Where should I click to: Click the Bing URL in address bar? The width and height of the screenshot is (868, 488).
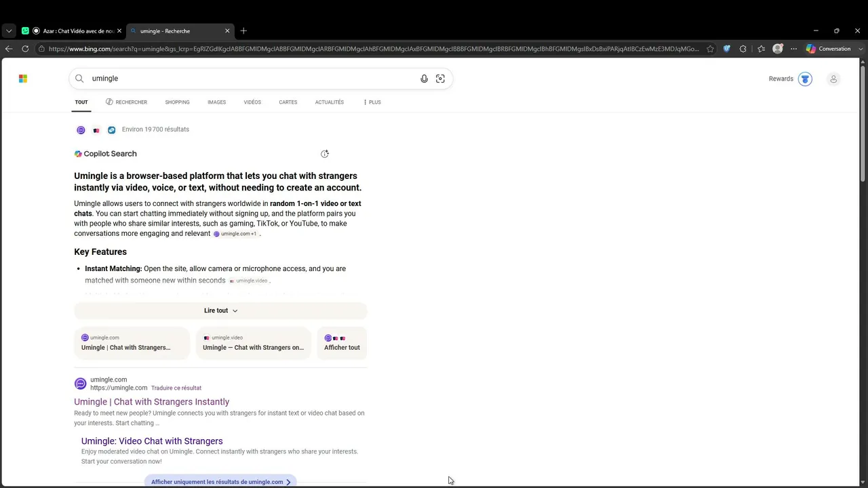tap(374, 49)
